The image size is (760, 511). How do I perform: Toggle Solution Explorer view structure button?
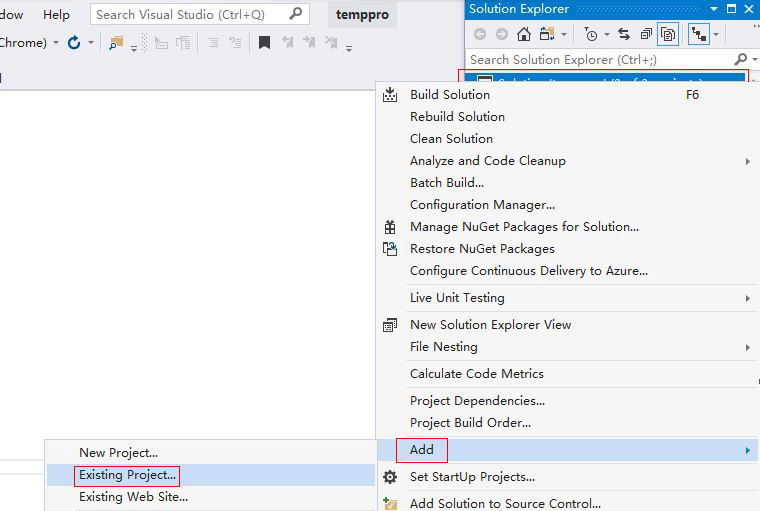698,34
